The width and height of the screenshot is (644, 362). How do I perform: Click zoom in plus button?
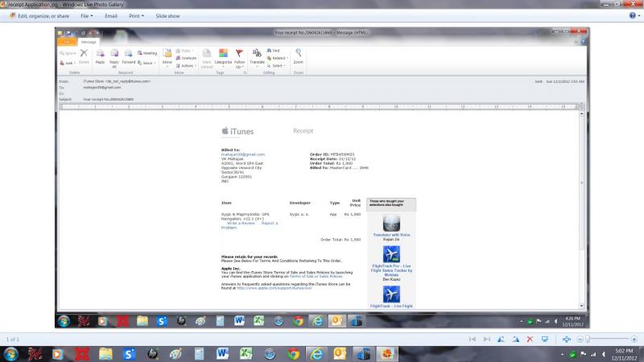634,339
